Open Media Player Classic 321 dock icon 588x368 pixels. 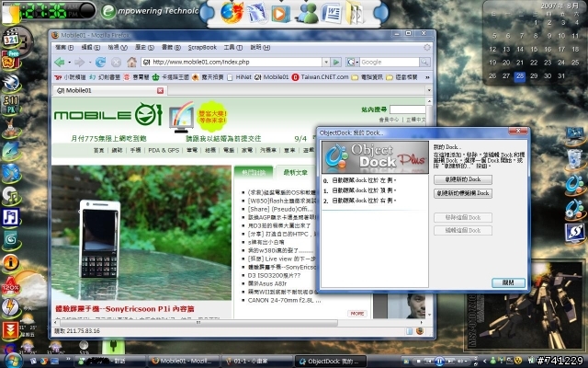point(12,37)
